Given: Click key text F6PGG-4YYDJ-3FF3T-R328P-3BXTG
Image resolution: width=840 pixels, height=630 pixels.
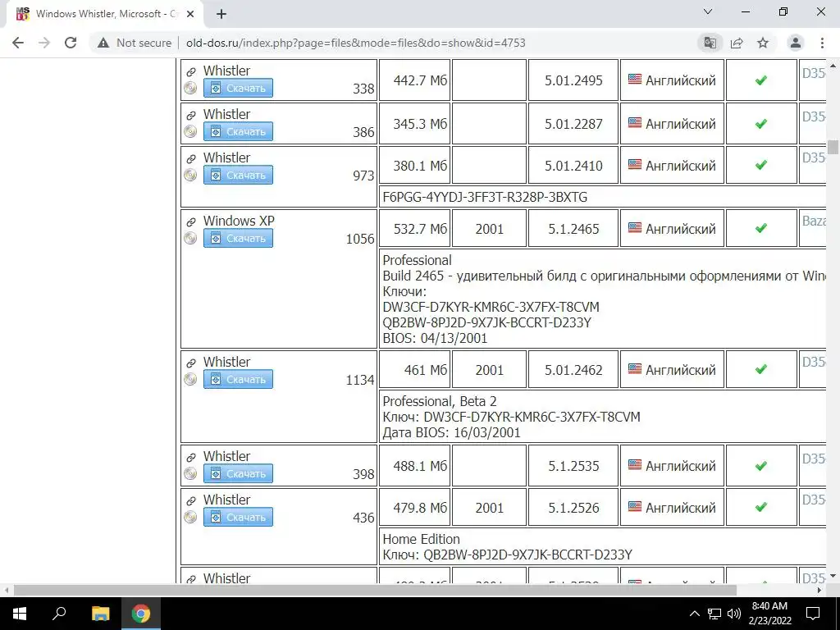Looking at the screenshot, I should tap(485, 197).
